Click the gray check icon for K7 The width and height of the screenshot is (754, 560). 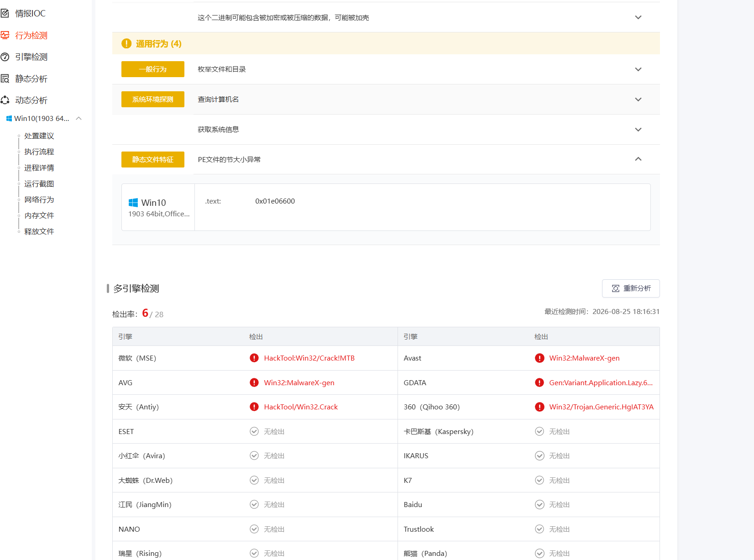click(539, 480)
